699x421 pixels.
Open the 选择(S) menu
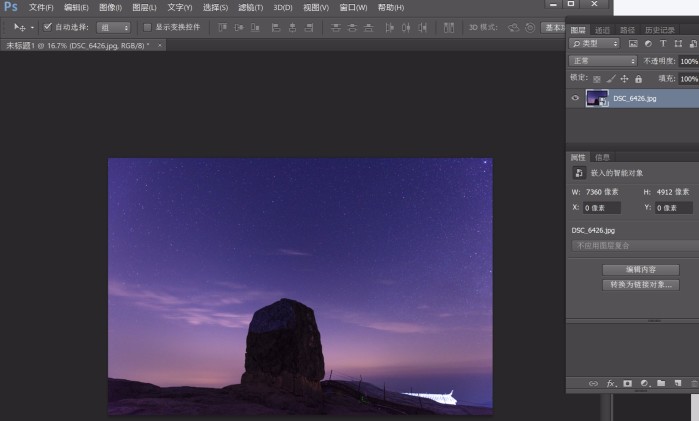tap(215, 8)
